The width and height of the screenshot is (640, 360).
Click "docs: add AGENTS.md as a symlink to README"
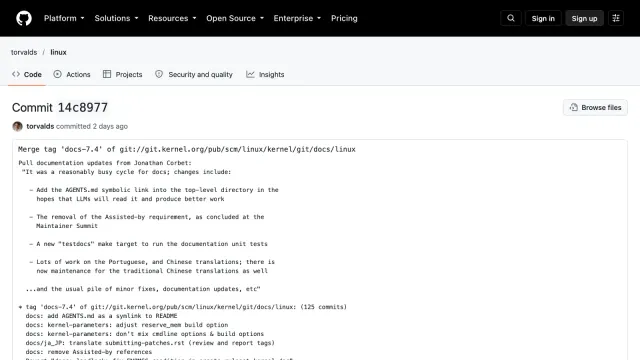click(x=101, y=316)
